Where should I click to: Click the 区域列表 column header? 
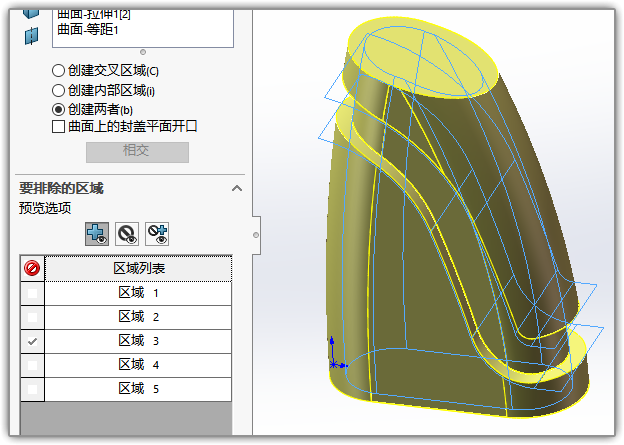(138, 268)
